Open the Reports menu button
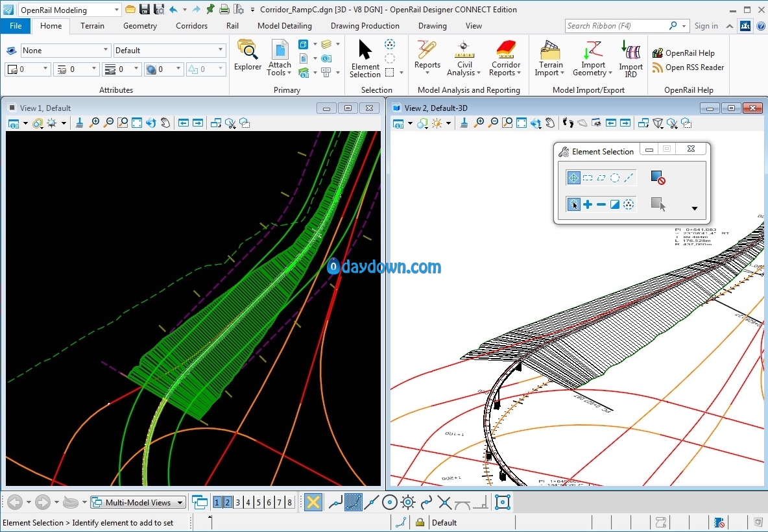This screenshot has width=768, height=532. tap(427, 58)
